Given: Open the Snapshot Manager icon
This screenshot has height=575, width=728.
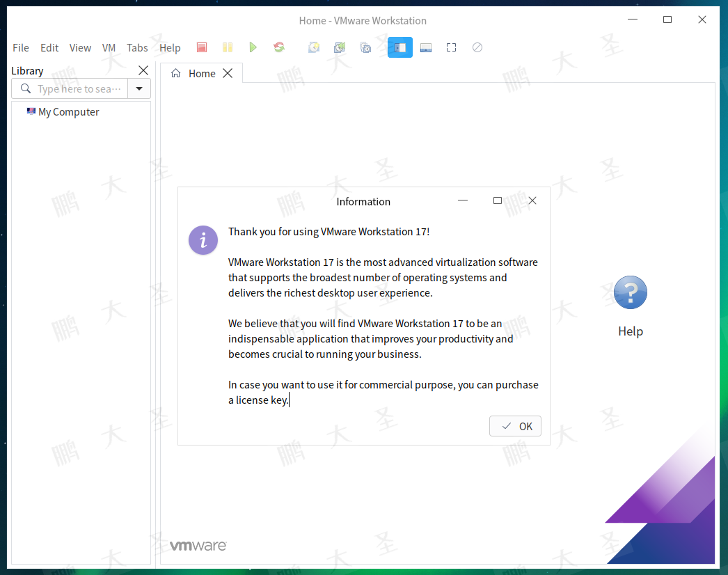Looking at the screenshot, I should pyautogui.click(x=365, y=47).
